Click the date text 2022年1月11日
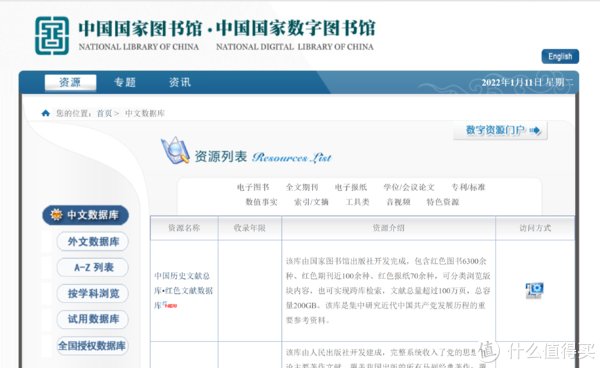This screenshot has width=600, height=368. [512, 82]
